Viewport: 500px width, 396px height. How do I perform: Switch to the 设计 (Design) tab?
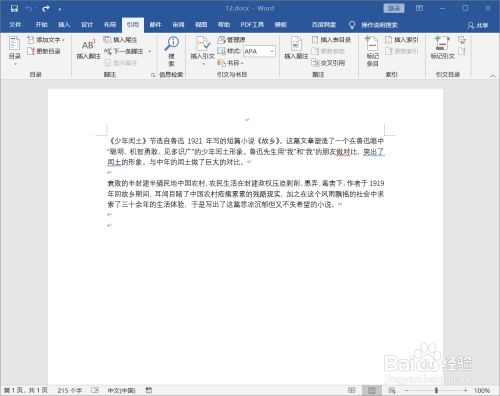point(87,25)
